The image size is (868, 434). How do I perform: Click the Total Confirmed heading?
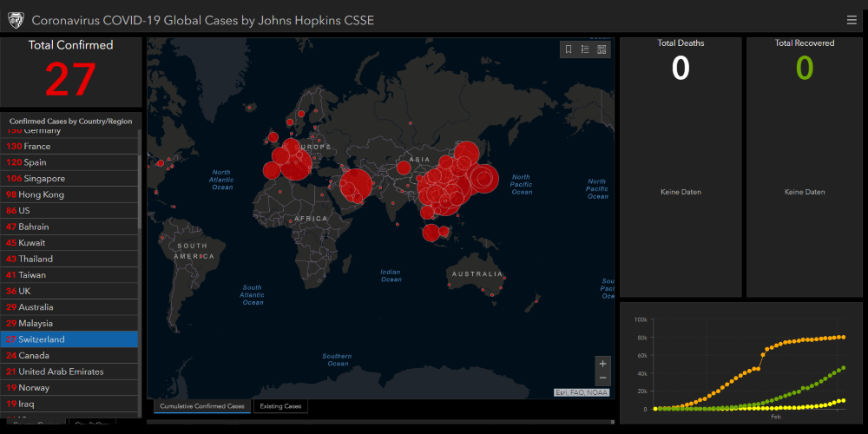[71, 45]
